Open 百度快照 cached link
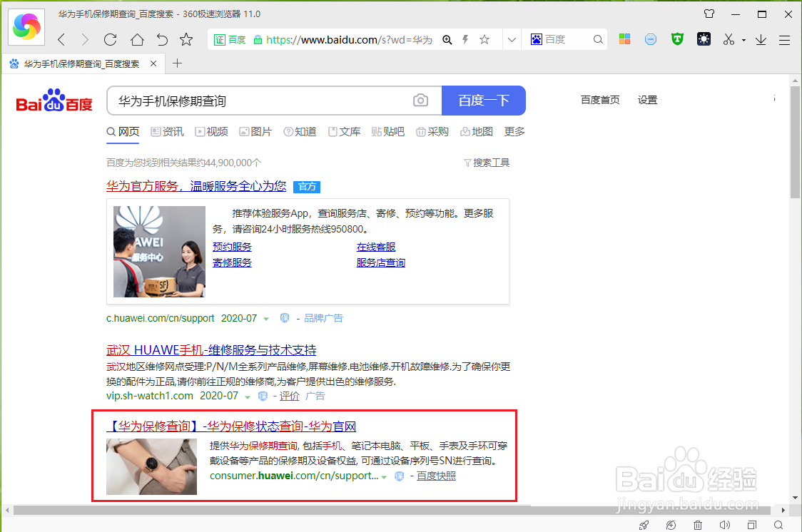This screenshot has height=532, width=802. pos(436,476)
